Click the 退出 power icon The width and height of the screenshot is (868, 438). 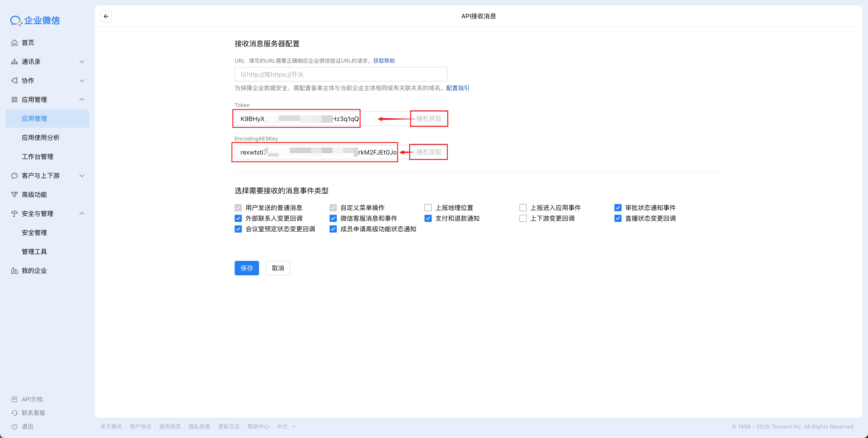(x=14, y=426)
